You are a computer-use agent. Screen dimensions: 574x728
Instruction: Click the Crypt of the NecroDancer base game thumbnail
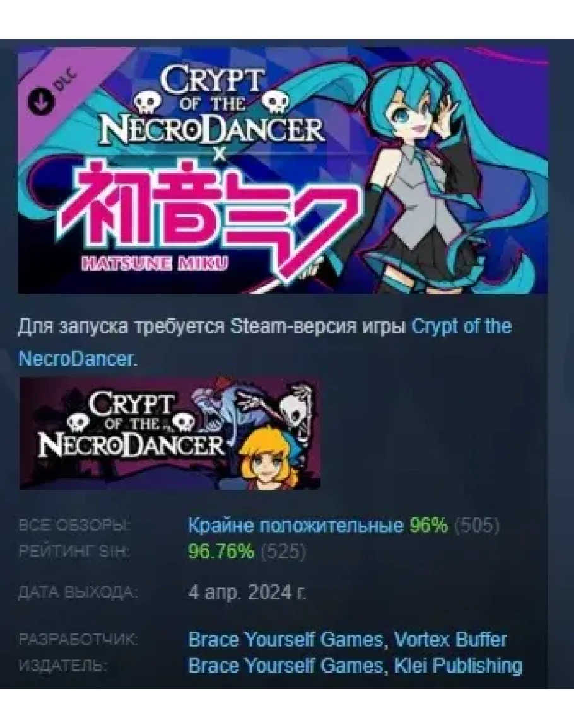point(170,434)
